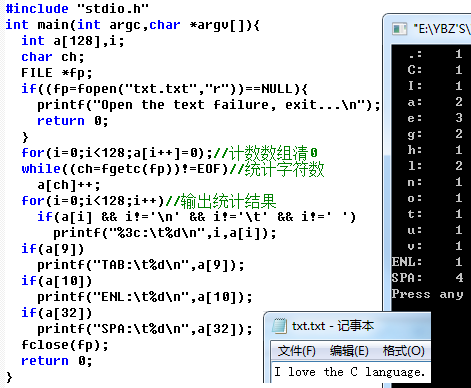Click the printf("TAB:\t%d\n",a[9]) line
This screenshot has height=388, width=471.
pyautogui.click(x=141, y=265)
